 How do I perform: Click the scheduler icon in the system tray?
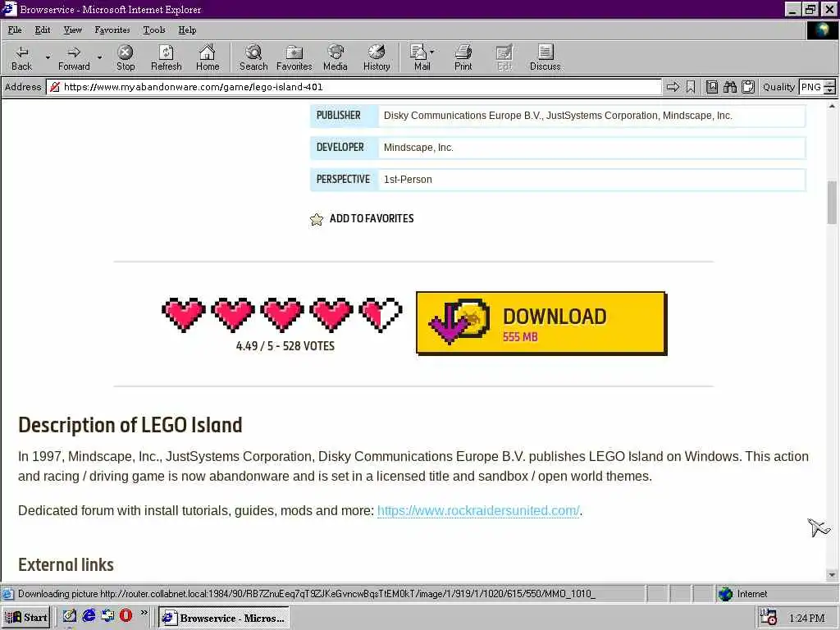(768, 617)
